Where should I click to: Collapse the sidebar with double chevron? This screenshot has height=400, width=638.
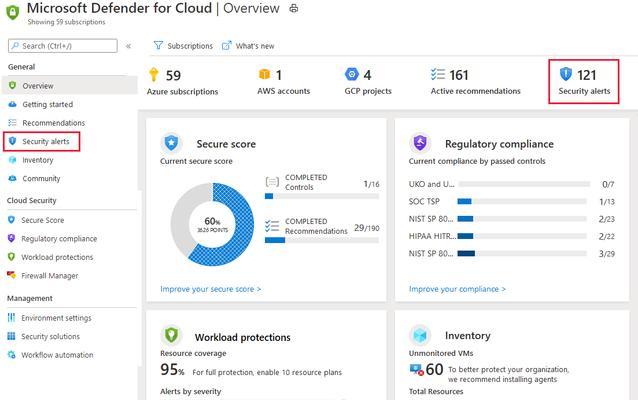click(x=128, y=46)
